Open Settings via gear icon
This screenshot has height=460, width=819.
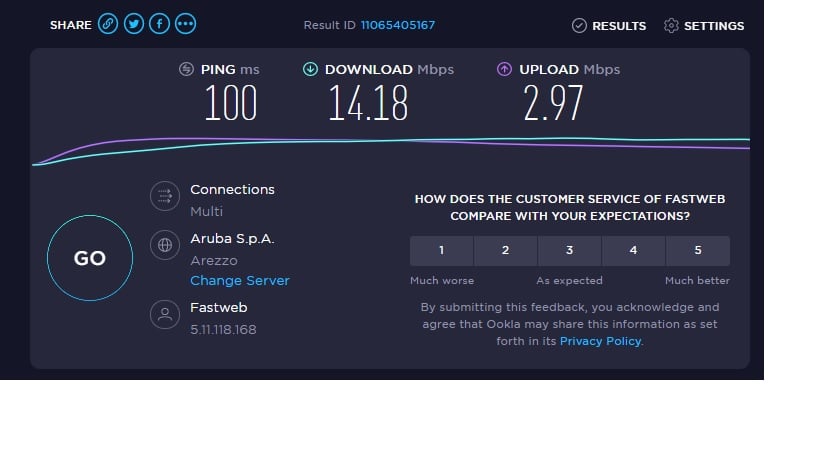[671, 26]
